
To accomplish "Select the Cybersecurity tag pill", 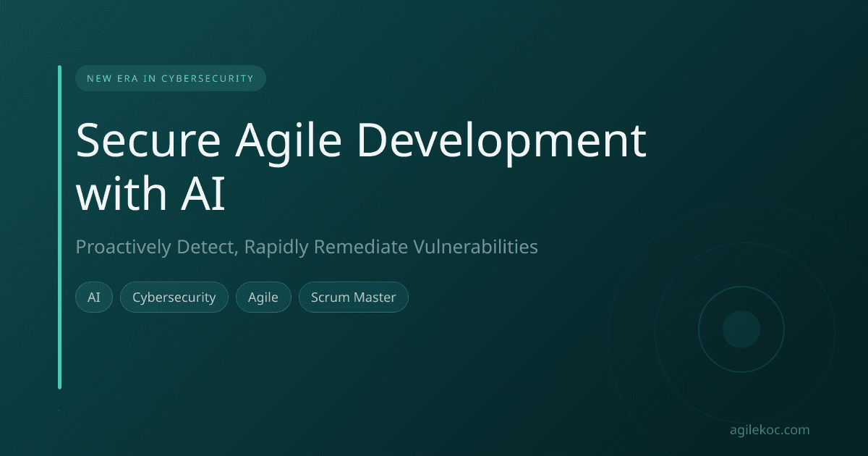I will point(174,297).
